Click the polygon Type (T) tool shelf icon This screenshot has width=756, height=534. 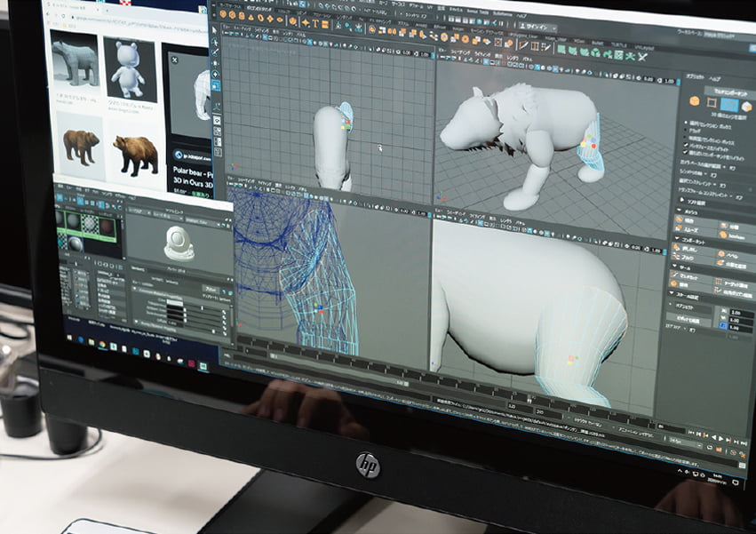(315, 24)
